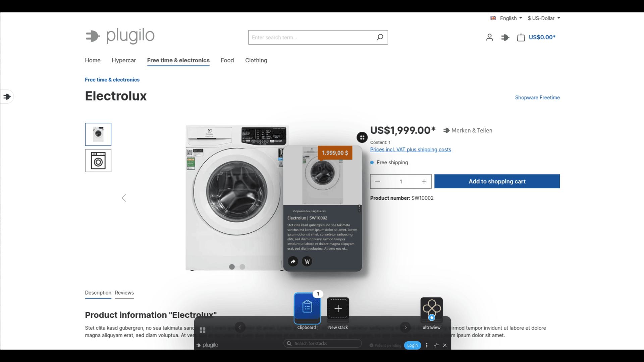
Task: Close the plugilo bar
Action: (445, 345)
